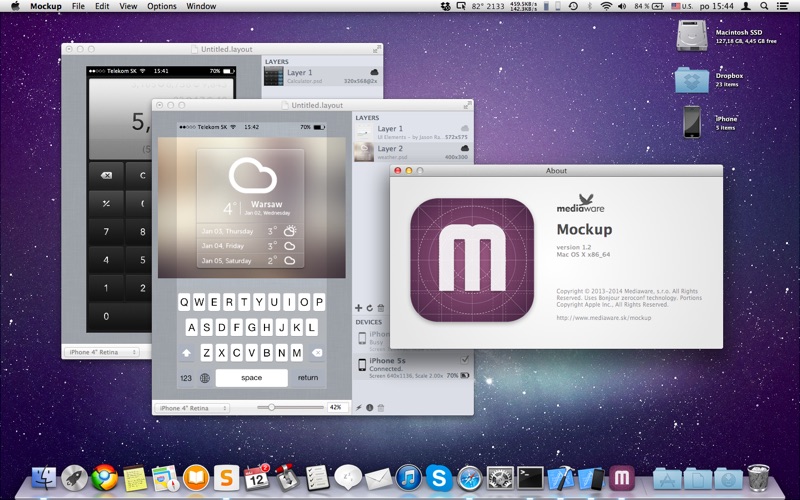Click the Mockup purple M icon in Dock
This screenshot has height=500, width=800.
click(x=622, y=478)
